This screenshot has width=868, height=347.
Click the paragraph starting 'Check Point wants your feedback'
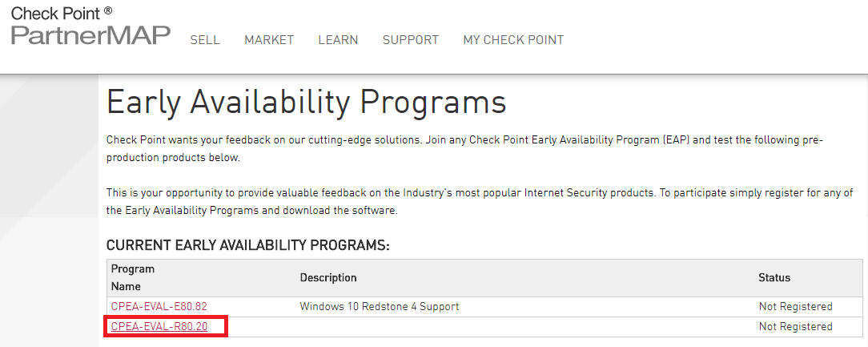465,148
